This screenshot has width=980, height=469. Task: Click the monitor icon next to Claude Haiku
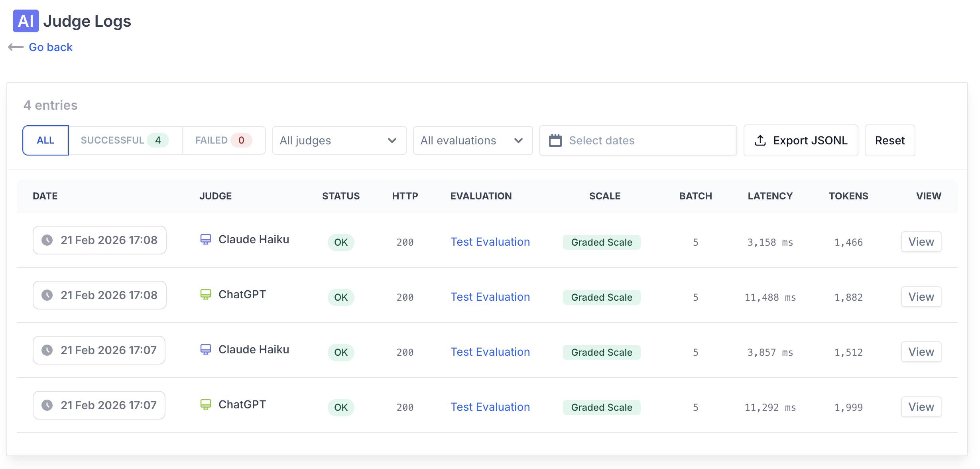[x=206, y=239]
